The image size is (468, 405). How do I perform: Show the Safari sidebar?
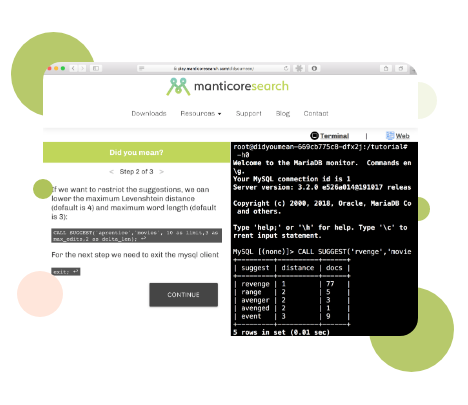click(96, 68)
